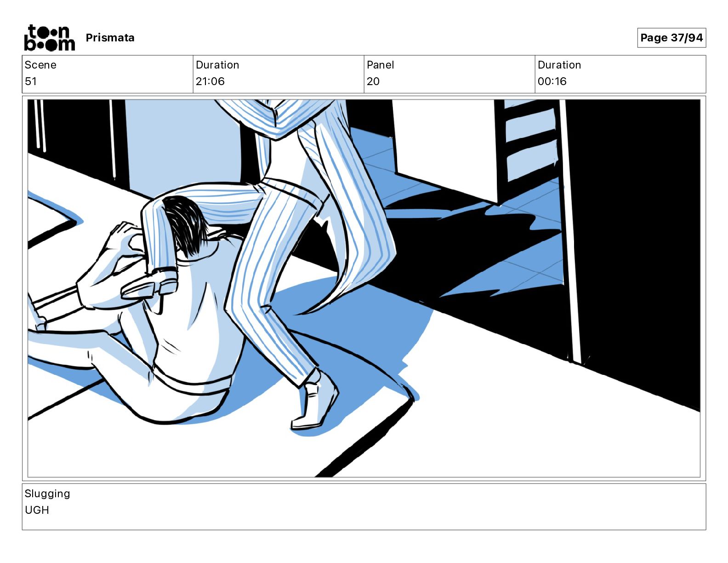The image size is (728, 563).
Task: Click the scene duration value "21:06"
Action: (x=210, y=81)
